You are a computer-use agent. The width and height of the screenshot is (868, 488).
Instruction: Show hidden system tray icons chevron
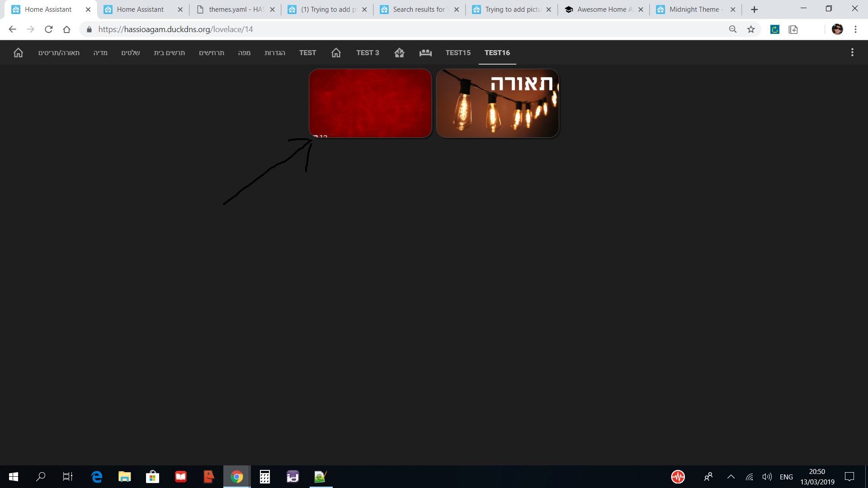(731, 477)
